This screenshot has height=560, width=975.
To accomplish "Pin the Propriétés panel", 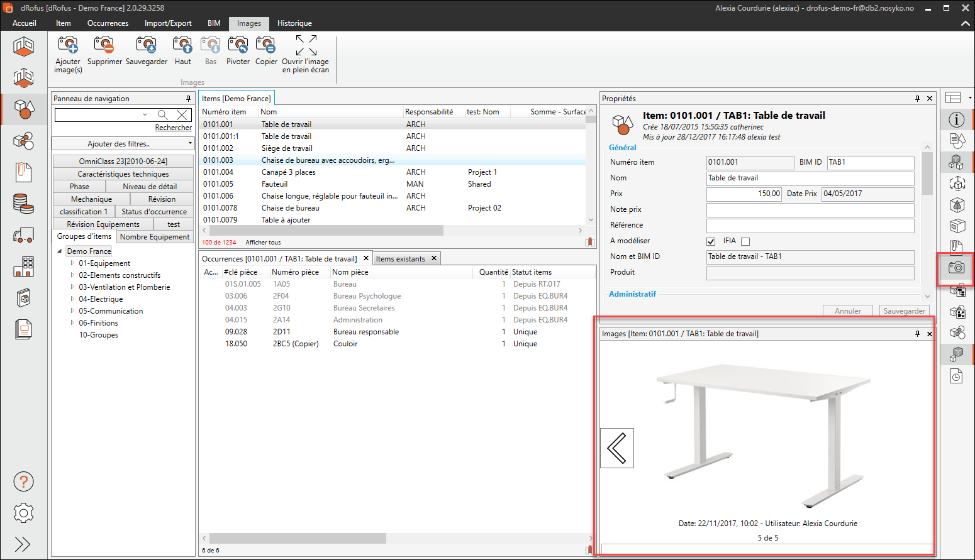I will click(x=917, y=99).
